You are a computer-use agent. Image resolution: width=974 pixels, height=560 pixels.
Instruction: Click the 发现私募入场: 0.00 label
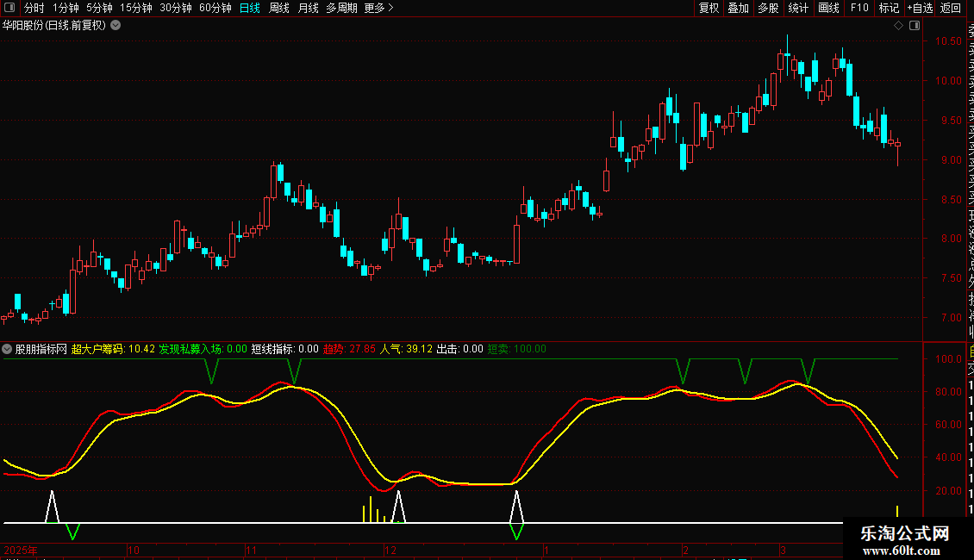[x=203, y=349]
